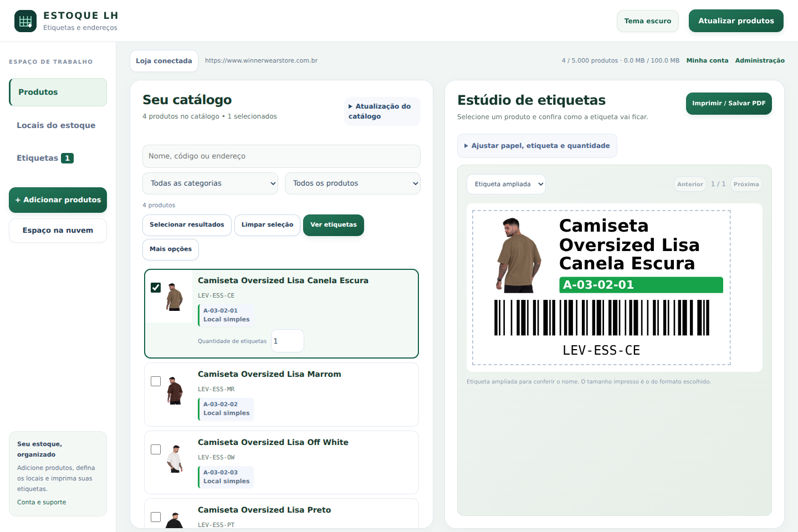The height and width of the screenshot is (532, 798).
Task: Open thumbnail of Camiseta Oversized Lisa Off White
Action: pos(175,459)
